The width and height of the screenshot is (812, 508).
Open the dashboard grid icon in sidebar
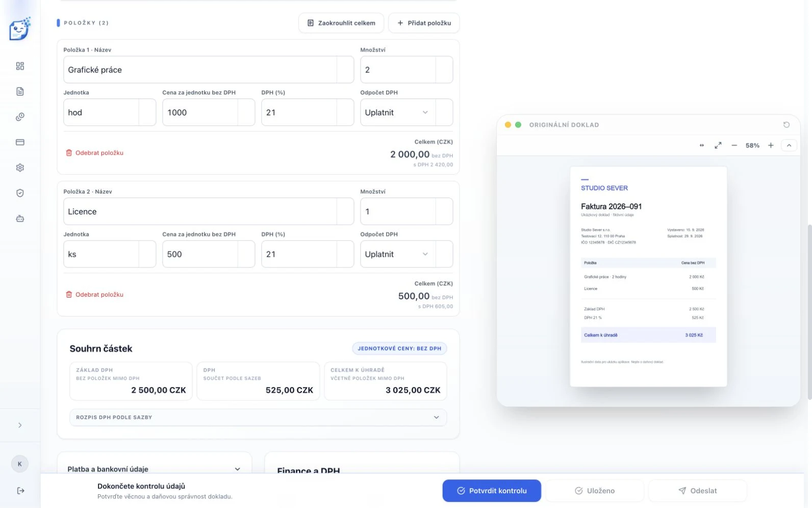click(20, 66)
